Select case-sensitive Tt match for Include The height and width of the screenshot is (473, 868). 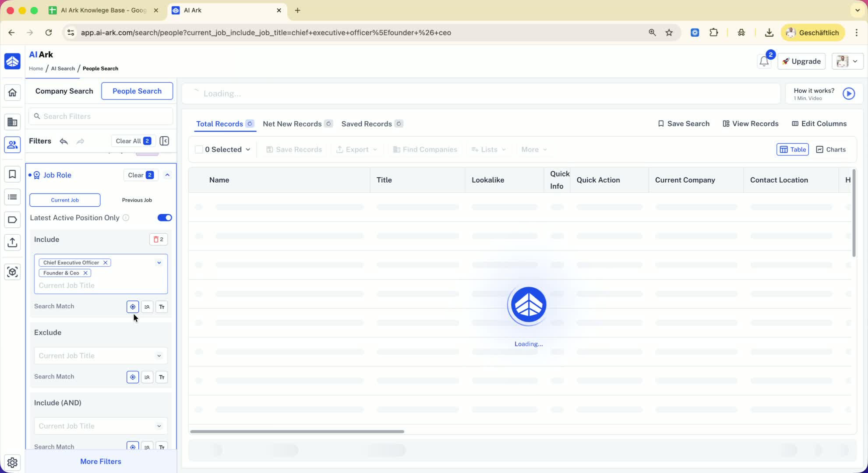(x=162, y=307)
